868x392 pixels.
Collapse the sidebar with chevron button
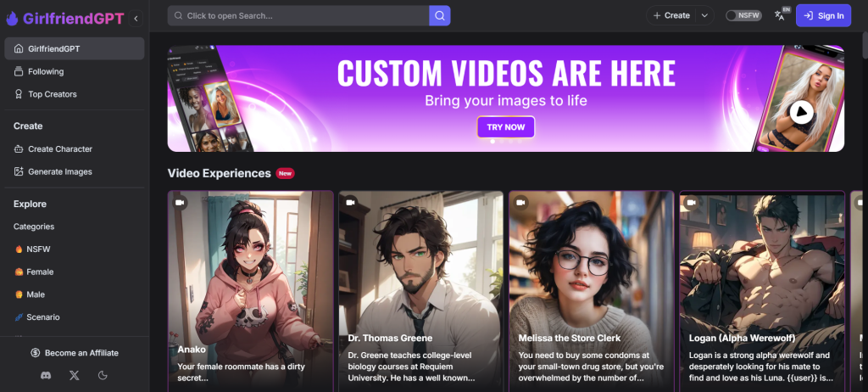[136, 19]
